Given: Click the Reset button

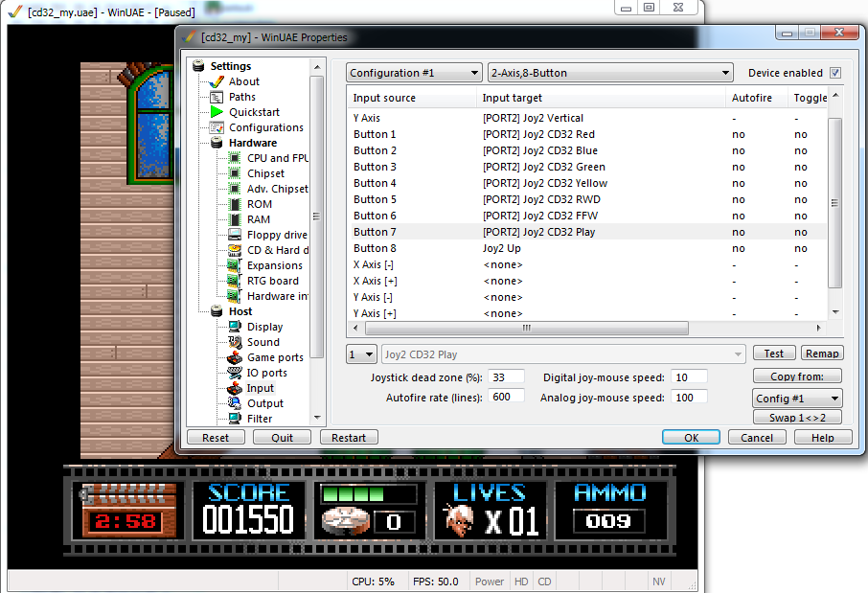Looking at the screenshot, I should click(x=216, y=438).
